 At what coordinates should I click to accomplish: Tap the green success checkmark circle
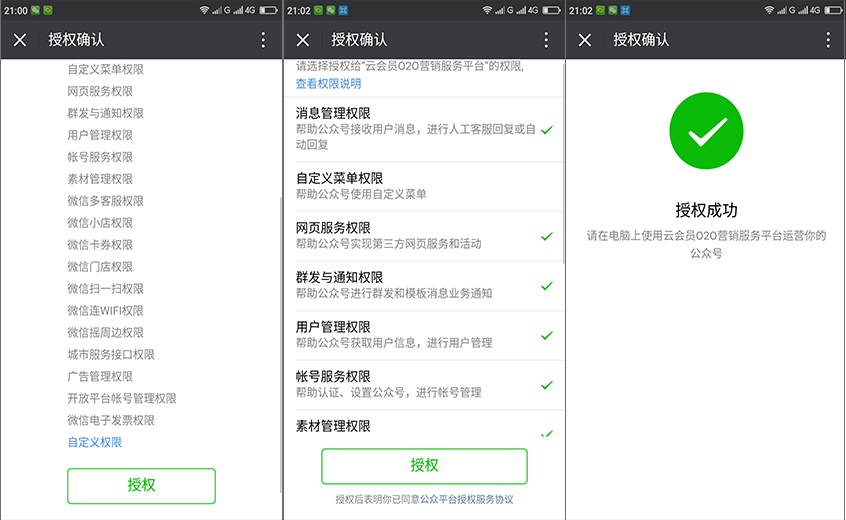pyautogui.click(x=706, y=131)
